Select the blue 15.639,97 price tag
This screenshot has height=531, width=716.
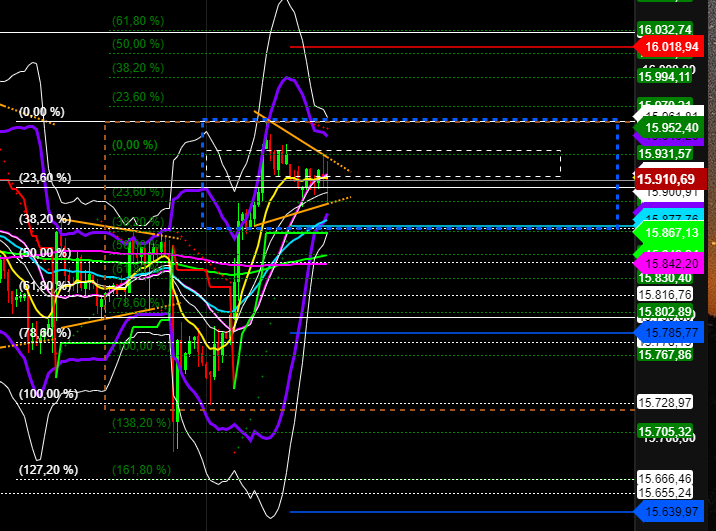pyautogui.click(x=669, y=511)
